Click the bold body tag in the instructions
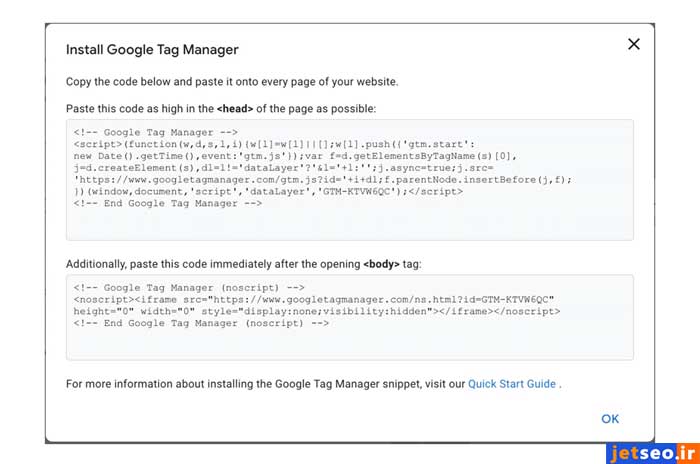The height and width of the screenshot is (464, 700). point(382,264)
